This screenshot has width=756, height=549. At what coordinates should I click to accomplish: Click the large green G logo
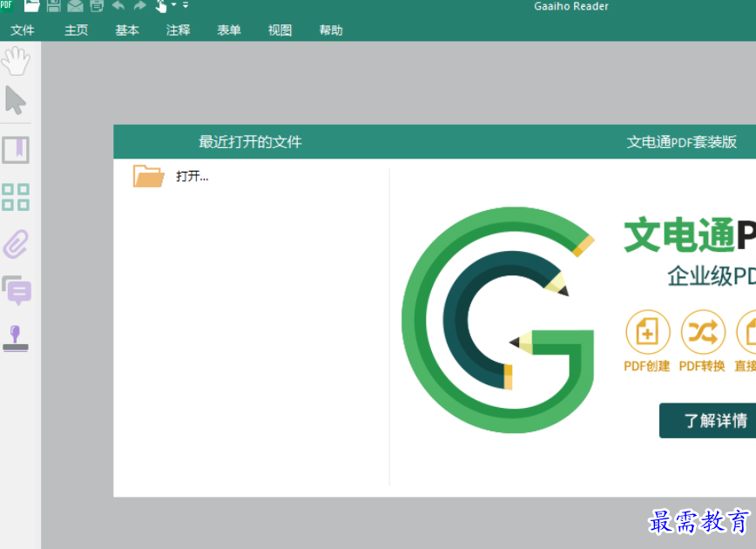498,320
